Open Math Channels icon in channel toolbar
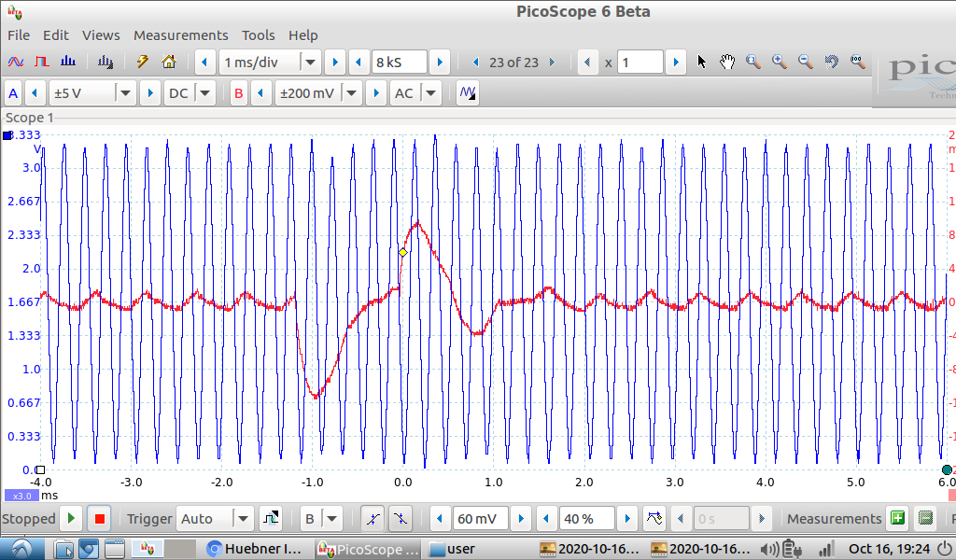Screen dimensions: 956x560 468,93
